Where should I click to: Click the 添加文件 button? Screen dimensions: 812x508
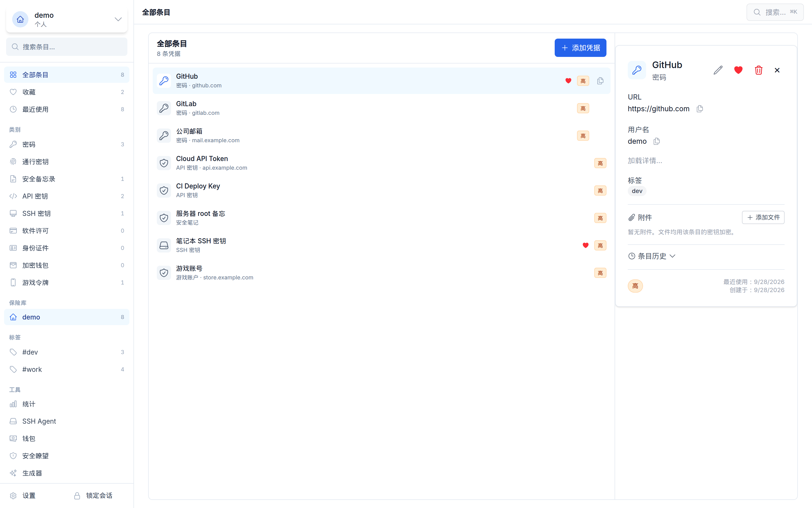pos(763,217)
